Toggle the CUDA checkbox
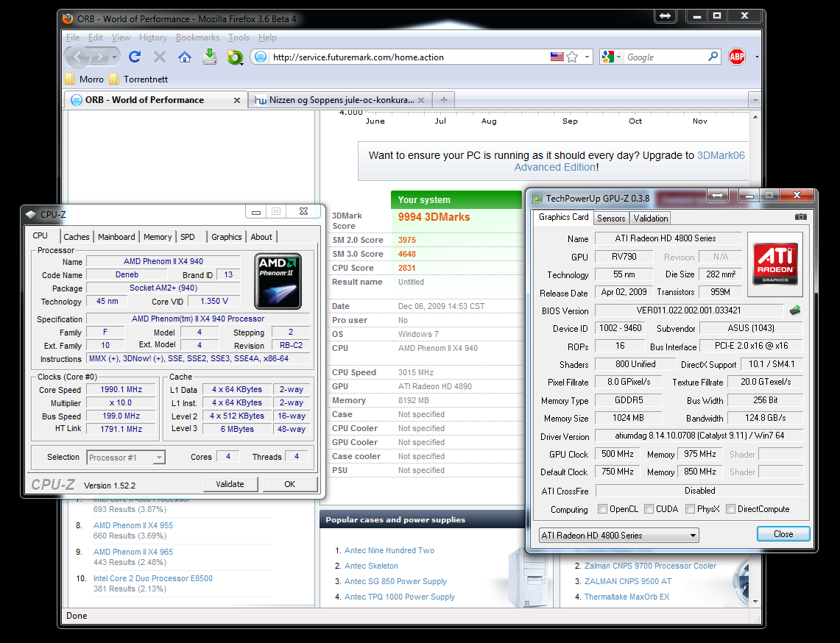Viewport: 840px width, 643px height. coord(649,508)
